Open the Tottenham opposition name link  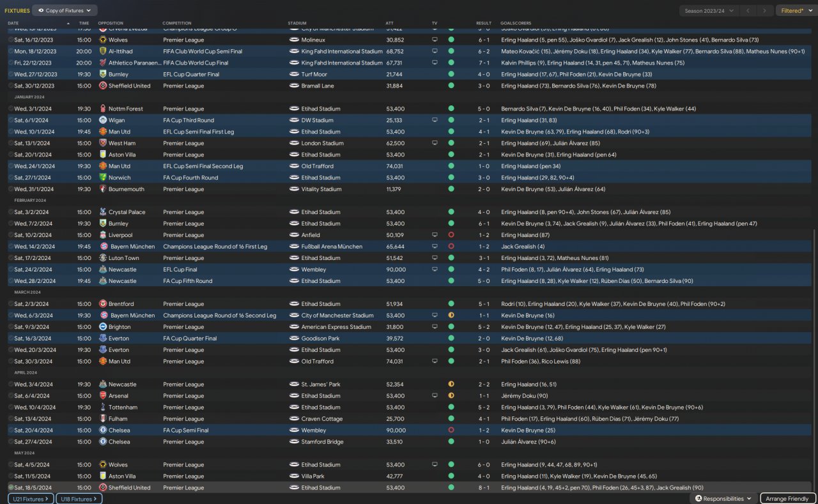click(x=123, y=408)
